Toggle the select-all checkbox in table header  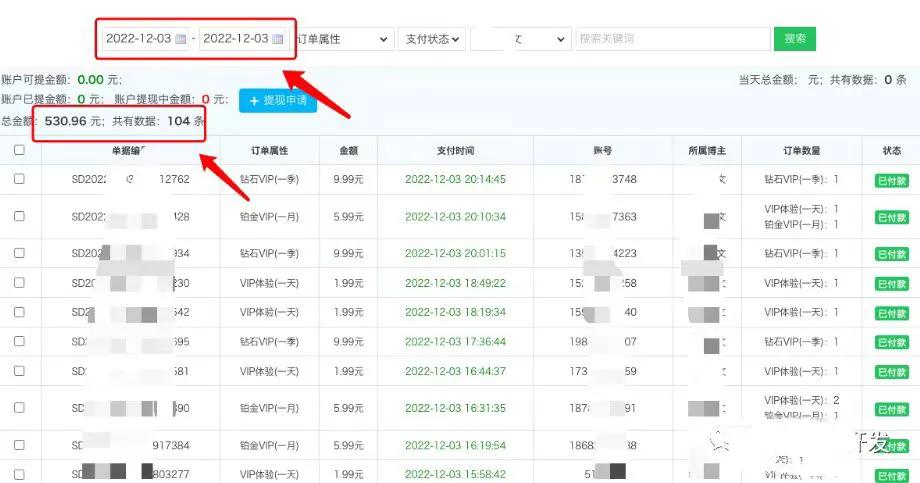(19, 150)
